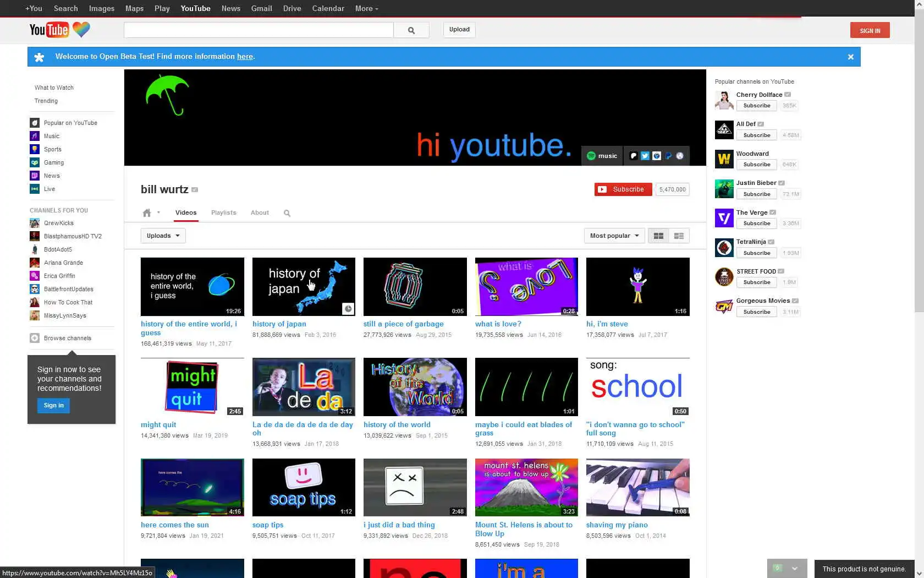Subscribe to Cherry Dollface
The height and width of the screenshot is (578, 924).
tap(757, 106)
